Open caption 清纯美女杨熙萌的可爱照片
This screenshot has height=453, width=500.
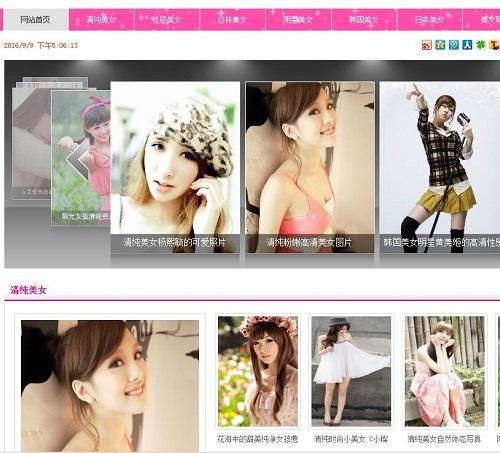(x=175, y=242)
